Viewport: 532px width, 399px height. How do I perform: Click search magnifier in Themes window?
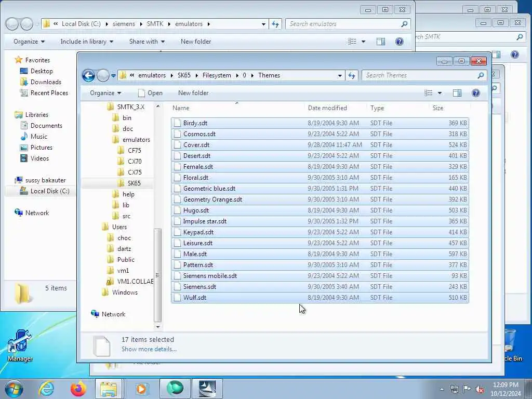pos(481,75)
